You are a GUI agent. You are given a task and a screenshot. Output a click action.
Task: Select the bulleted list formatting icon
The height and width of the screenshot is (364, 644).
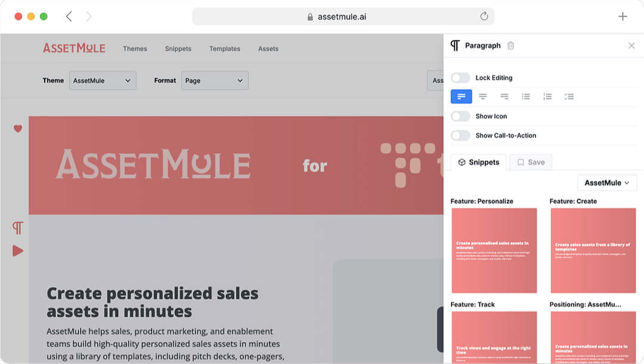point(526,96)
